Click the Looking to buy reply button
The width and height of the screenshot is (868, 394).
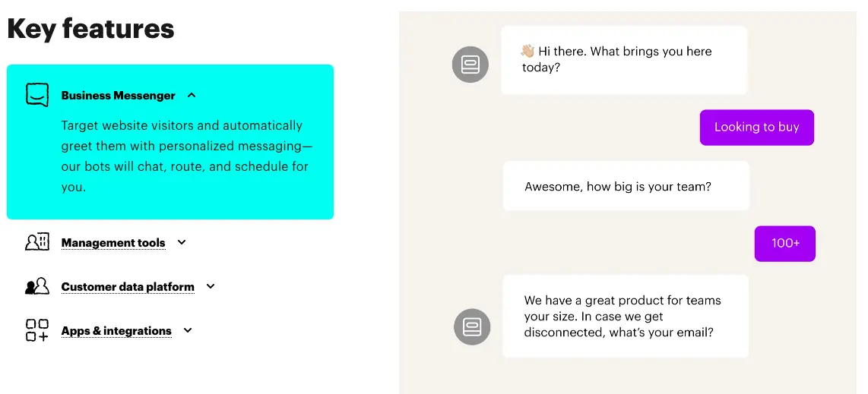click(x=757, y=128)
